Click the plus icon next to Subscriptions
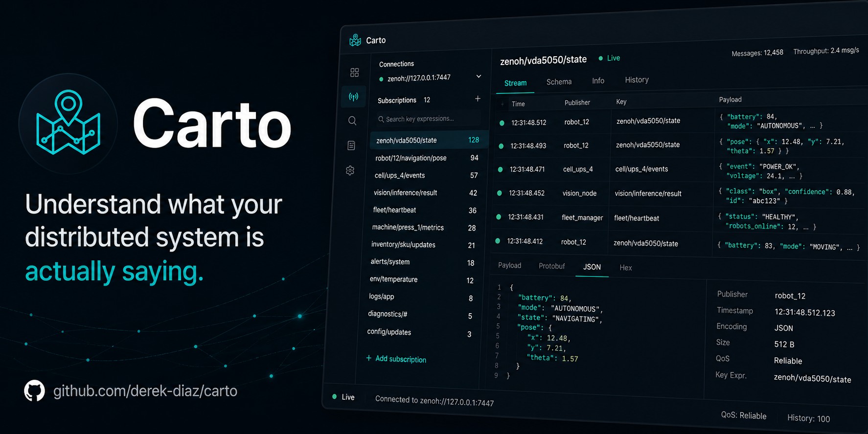The height and width of the screenshot is (434, 868). tap(478, 99)
